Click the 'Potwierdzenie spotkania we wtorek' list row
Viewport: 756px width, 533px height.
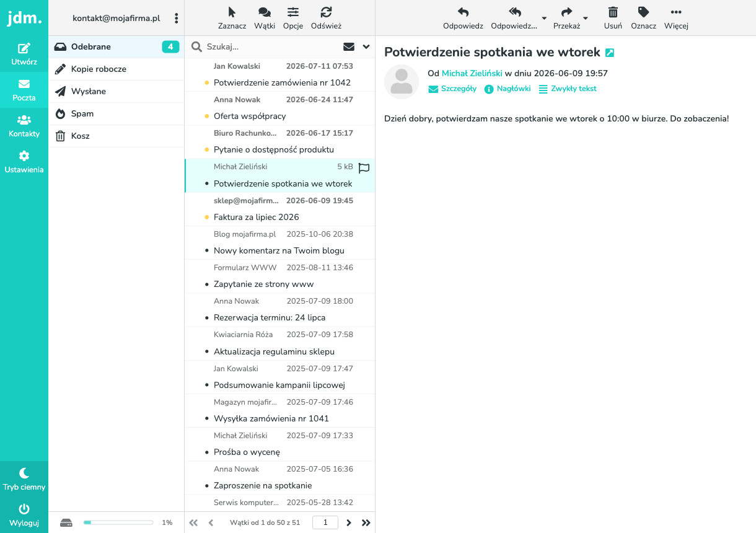pos(280,175)
